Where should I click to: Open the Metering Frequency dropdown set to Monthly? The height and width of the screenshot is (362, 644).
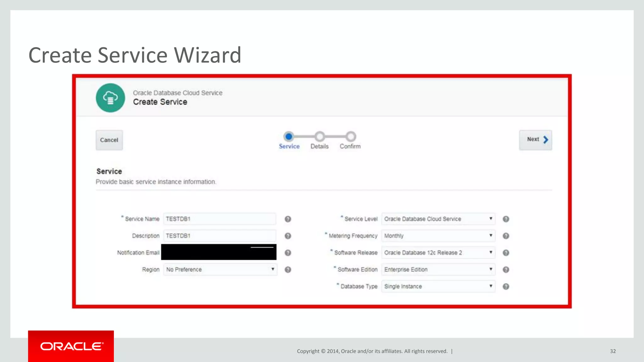pos(438,236)
